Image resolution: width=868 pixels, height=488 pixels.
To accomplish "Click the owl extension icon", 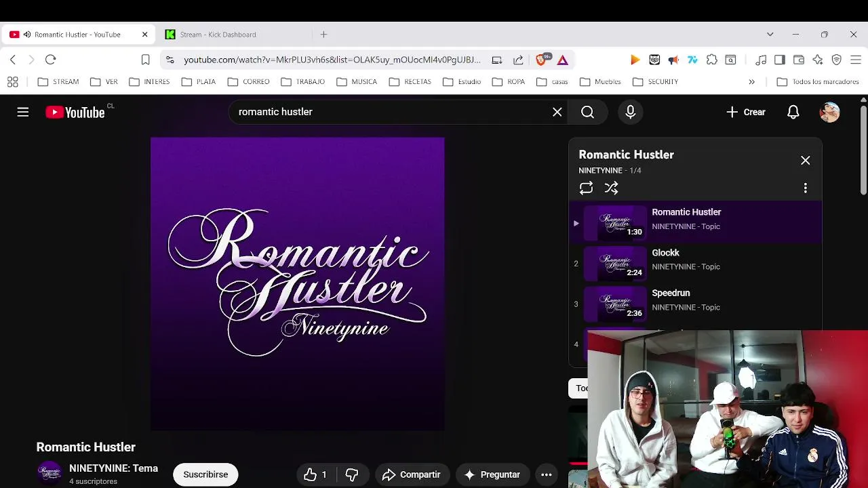I will coord(654,60).
